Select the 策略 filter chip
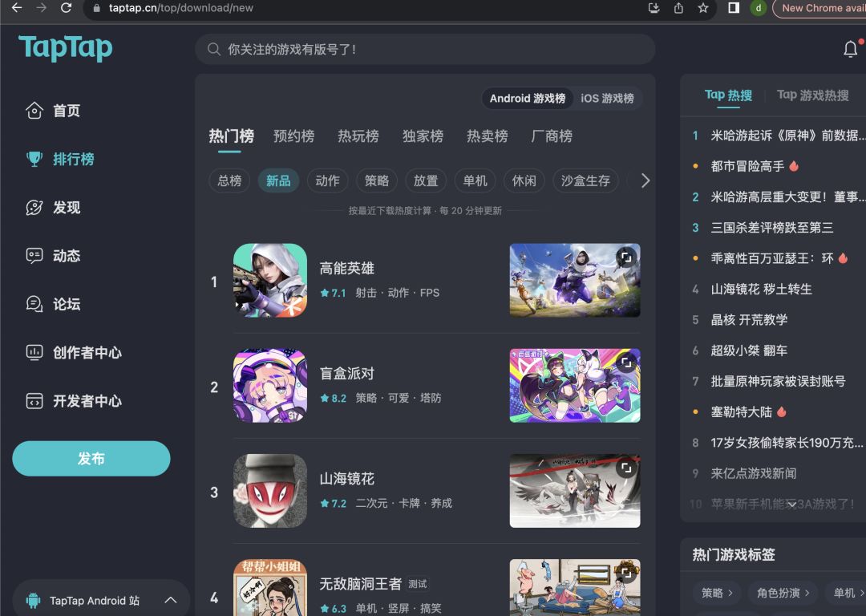Screen dimensions: 866x616 click(377, 180)
